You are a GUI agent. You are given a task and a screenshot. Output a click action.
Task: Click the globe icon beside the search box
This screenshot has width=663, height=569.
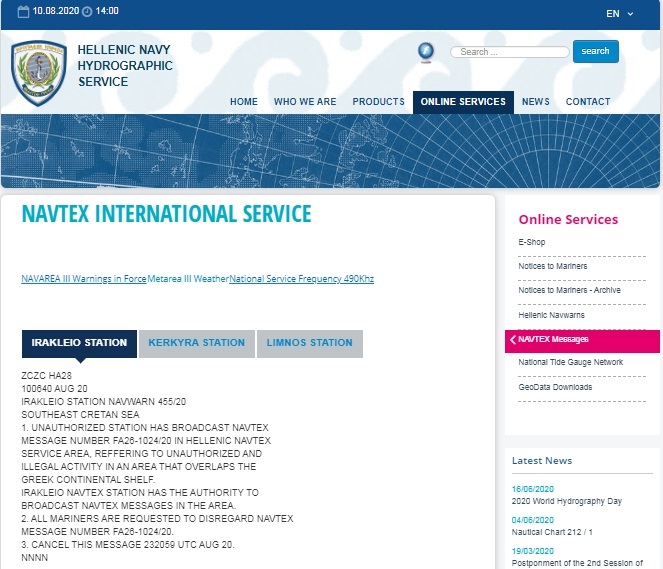[425, 51]
